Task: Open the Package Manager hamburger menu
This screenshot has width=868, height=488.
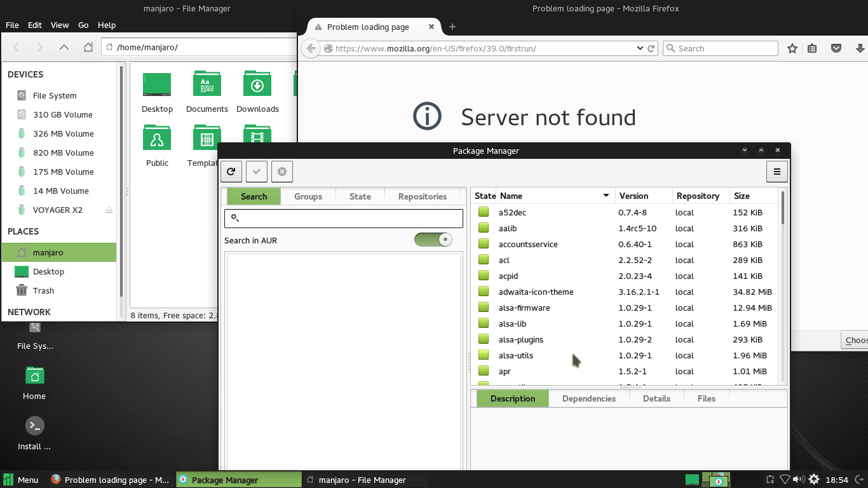Action: click(x=776, y=171)
